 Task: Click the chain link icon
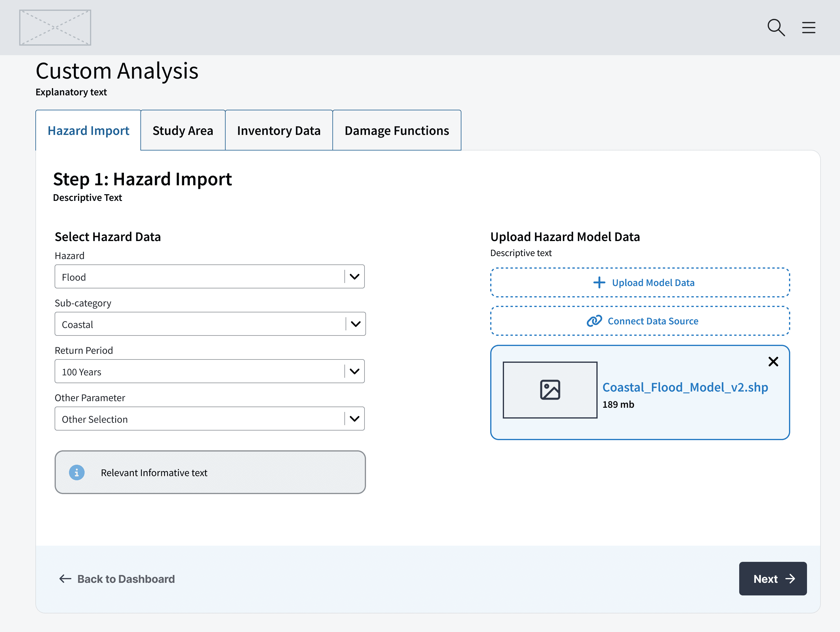click(x=594, y=321)
